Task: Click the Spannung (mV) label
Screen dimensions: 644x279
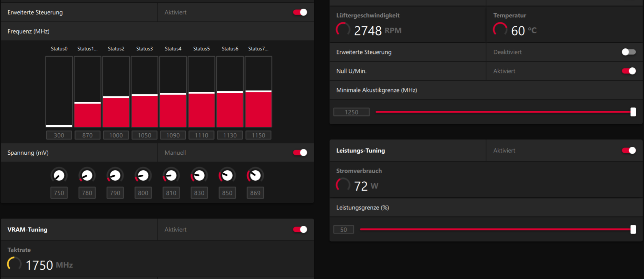Action: pyautogui.click(x=28, y=153)
